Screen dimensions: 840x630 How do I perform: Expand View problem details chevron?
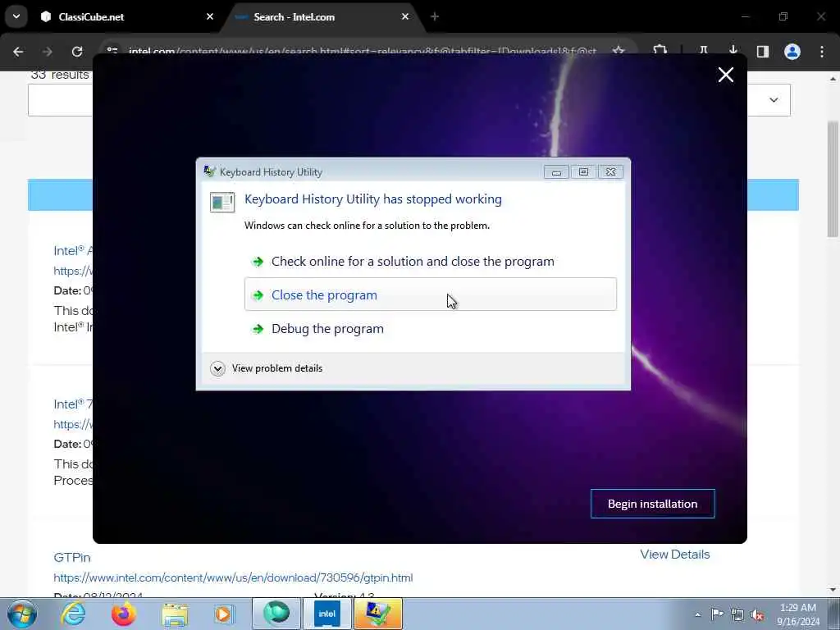point(217,368)
